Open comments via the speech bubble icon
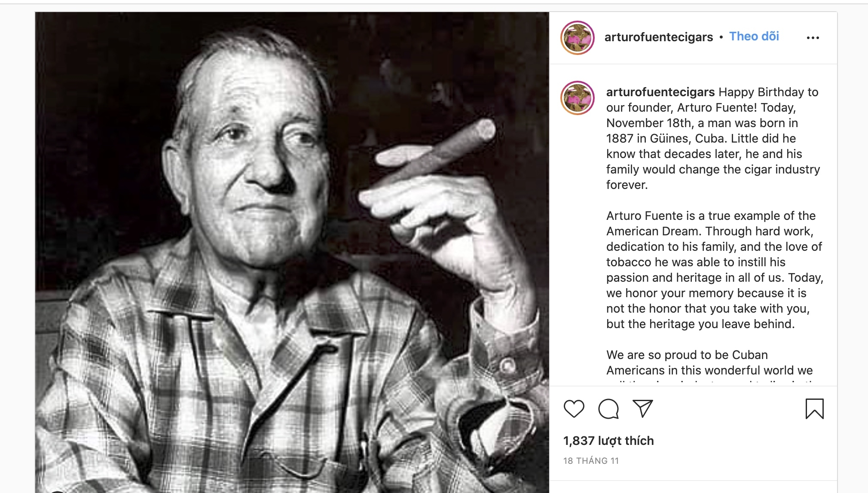Viewport: 868px width, 493px height. click(x=608, y=408)
